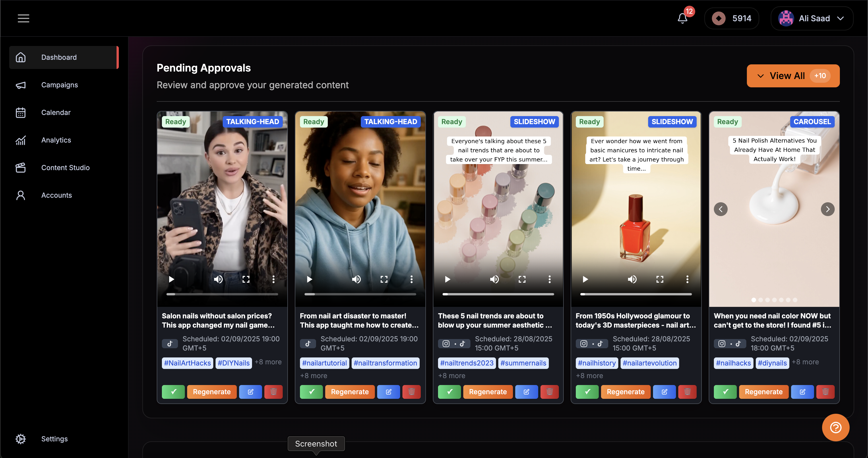Open the notifications bell icon
The height and width of the screenshot is (458, 868).
pyautogui.click(x=682, y=18)
